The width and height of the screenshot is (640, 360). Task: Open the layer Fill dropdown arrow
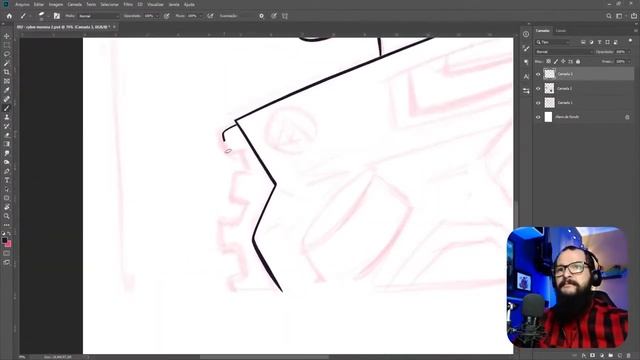[x=629, y=62]
